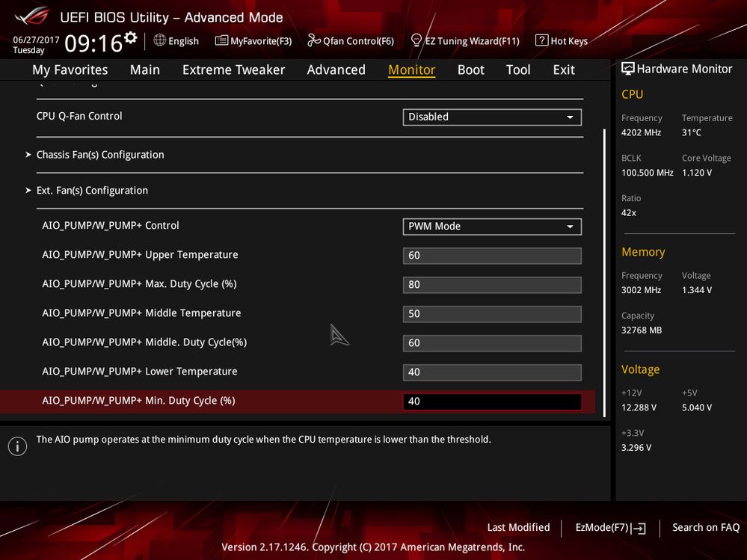This screenshot has width=747, height=560.
Task: Expand Chassis Fan(s) Configuration
Action: pos(100,155)
